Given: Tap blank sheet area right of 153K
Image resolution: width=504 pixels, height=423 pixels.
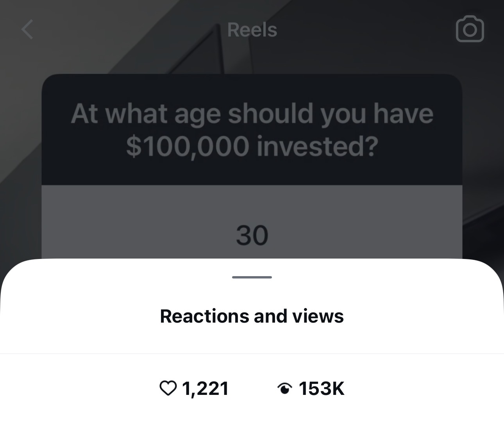Looking at the screenshot, I should pos(422,389).
